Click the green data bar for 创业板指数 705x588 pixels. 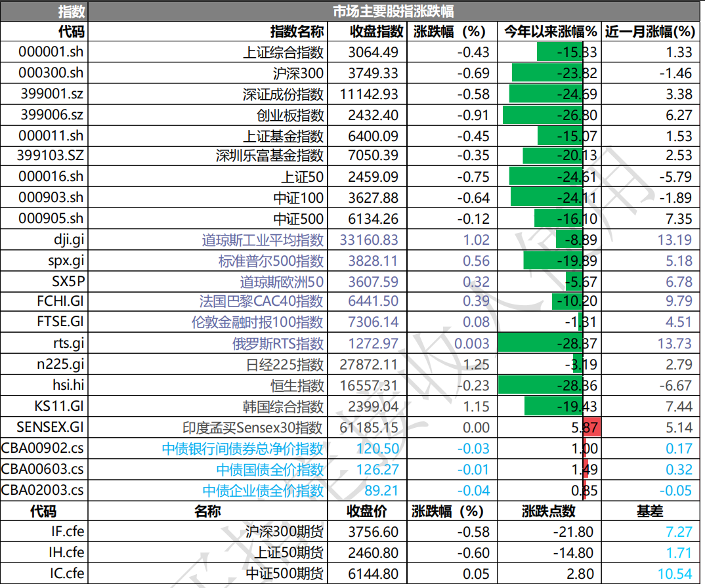click(x=542, y=115)
